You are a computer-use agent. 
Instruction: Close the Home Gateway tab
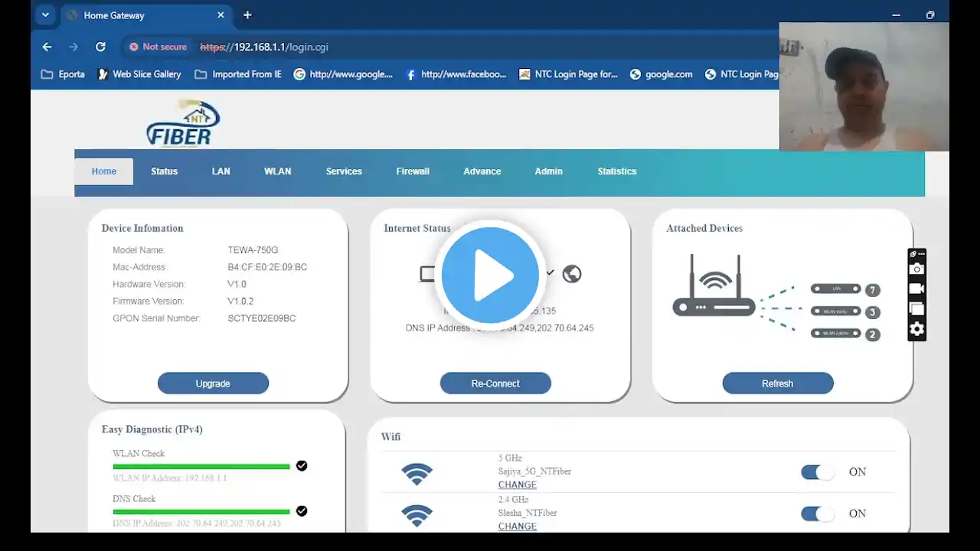coord(221,15)
